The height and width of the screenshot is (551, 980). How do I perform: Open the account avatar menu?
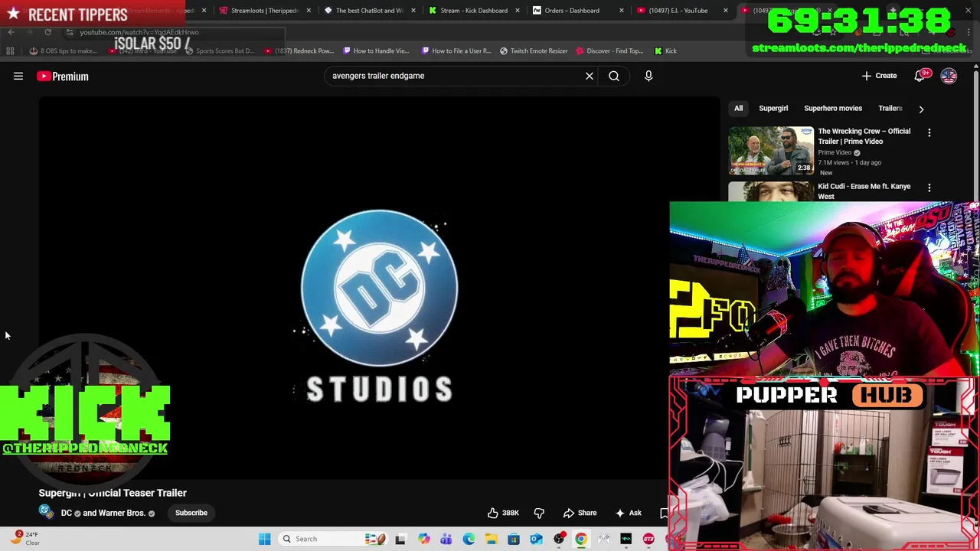click(949, 76)
